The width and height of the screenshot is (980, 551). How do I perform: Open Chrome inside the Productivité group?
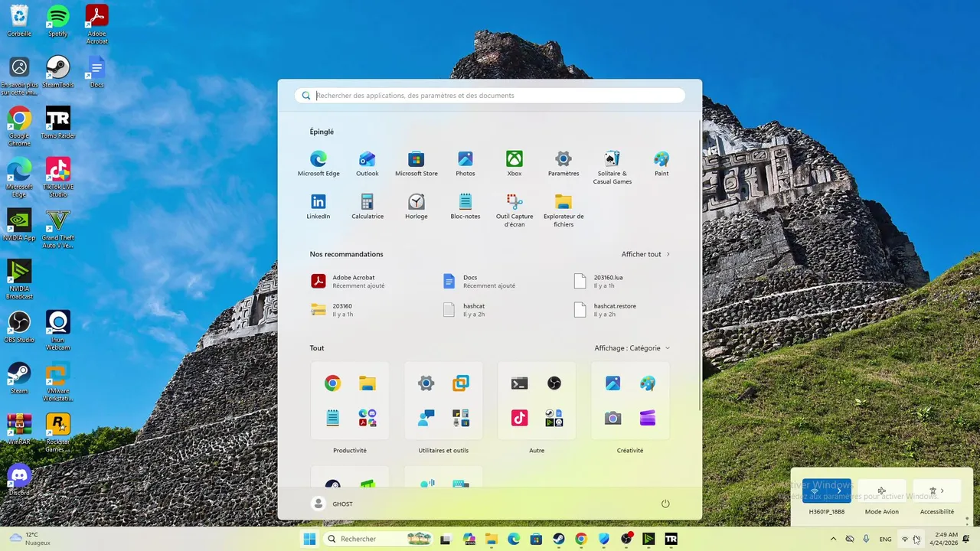point(332,383)
